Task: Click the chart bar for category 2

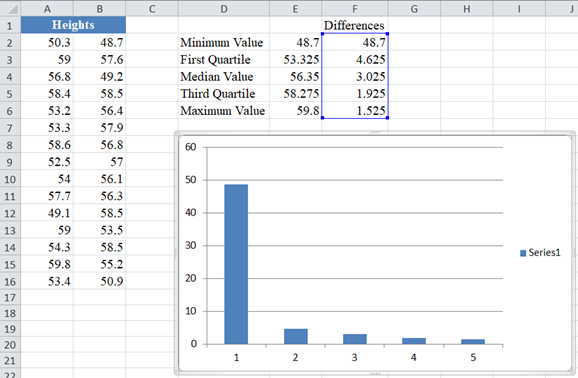Action: [x=296, y=337]
